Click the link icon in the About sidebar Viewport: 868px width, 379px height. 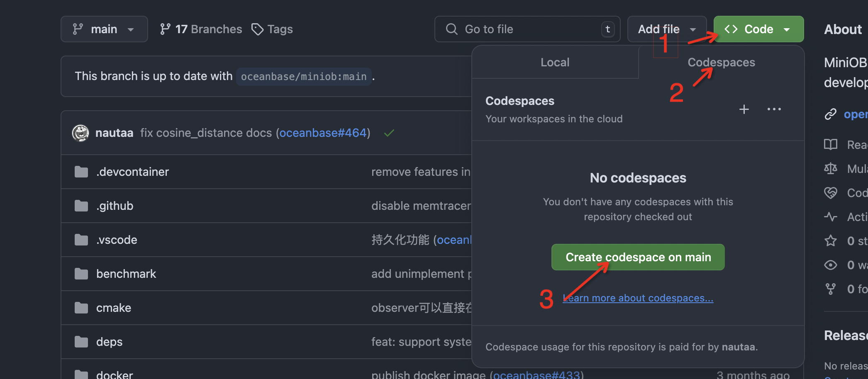830,114
